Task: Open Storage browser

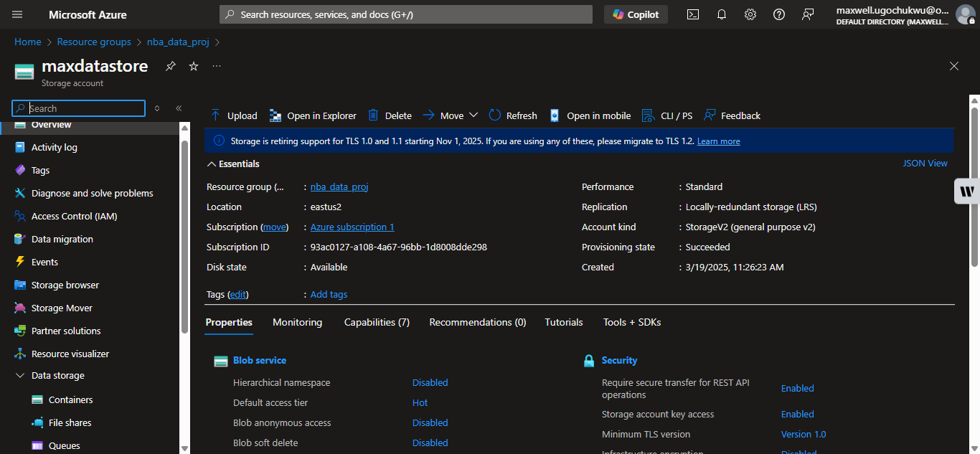Action: pyautogui.click(x=65, y=285)
